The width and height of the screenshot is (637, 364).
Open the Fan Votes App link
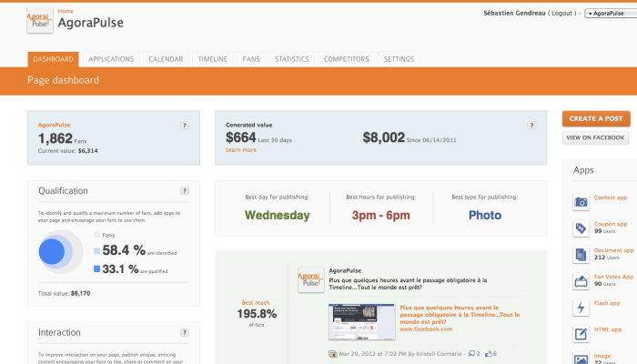[613, 277]
